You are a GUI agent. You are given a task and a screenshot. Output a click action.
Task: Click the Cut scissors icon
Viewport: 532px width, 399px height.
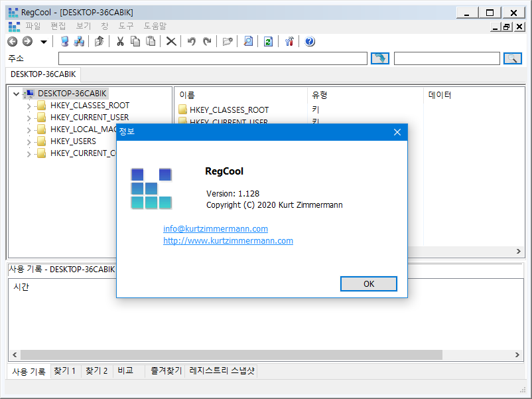click(120, 41)
